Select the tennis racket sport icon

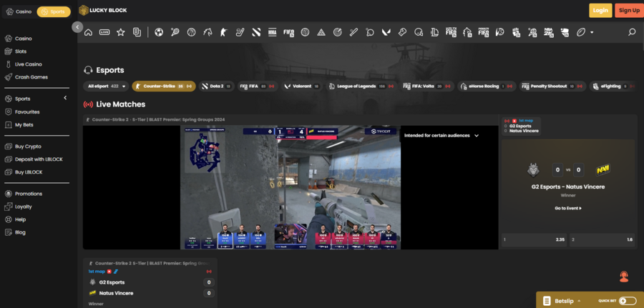[175, 32]
